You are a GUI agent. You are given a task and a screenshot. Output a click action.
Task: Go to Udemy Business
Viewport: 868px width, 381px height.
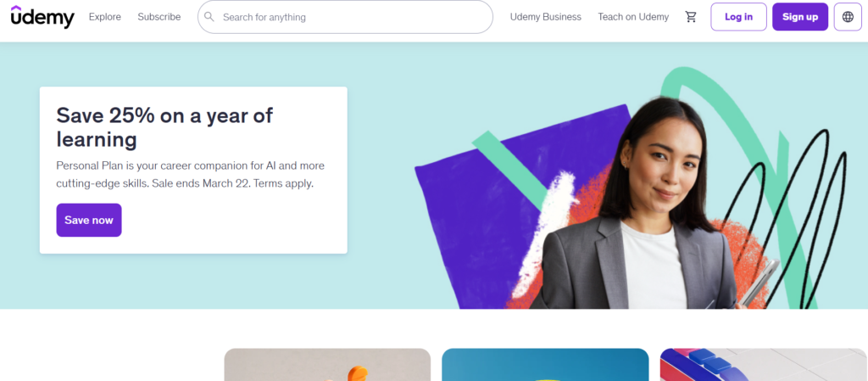pos(546,17)
